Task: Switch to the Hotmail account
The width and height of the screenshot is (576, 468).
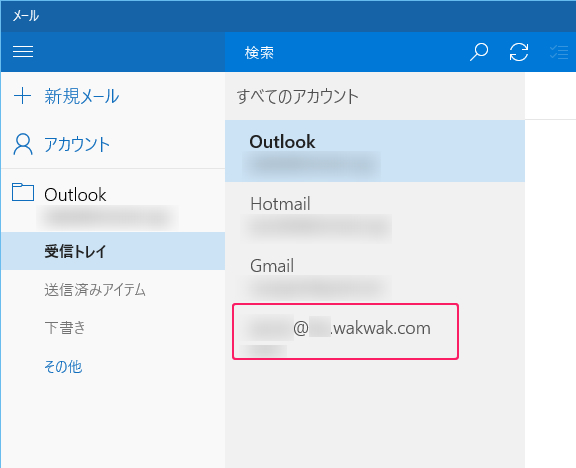Action: (375, 213)
